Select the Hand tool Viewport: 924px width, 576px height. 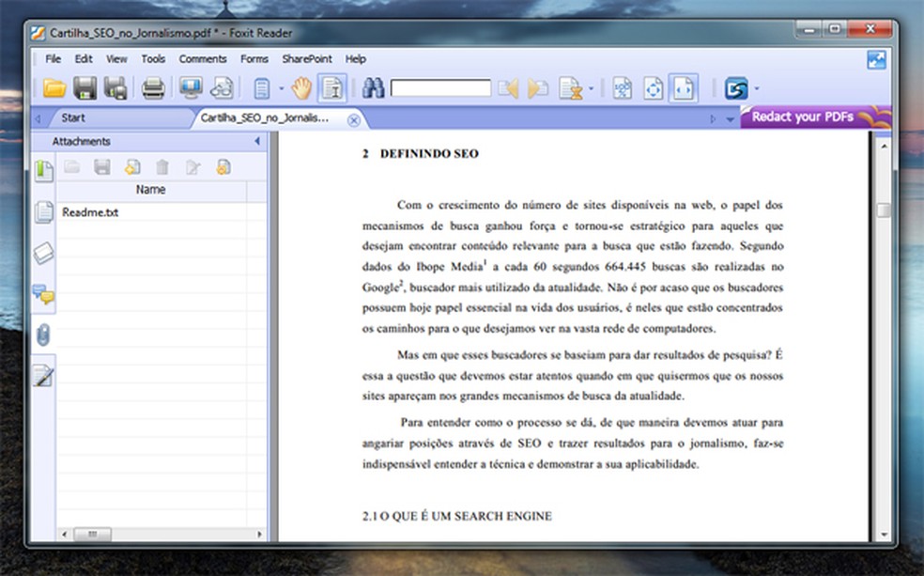click(301, 88)
